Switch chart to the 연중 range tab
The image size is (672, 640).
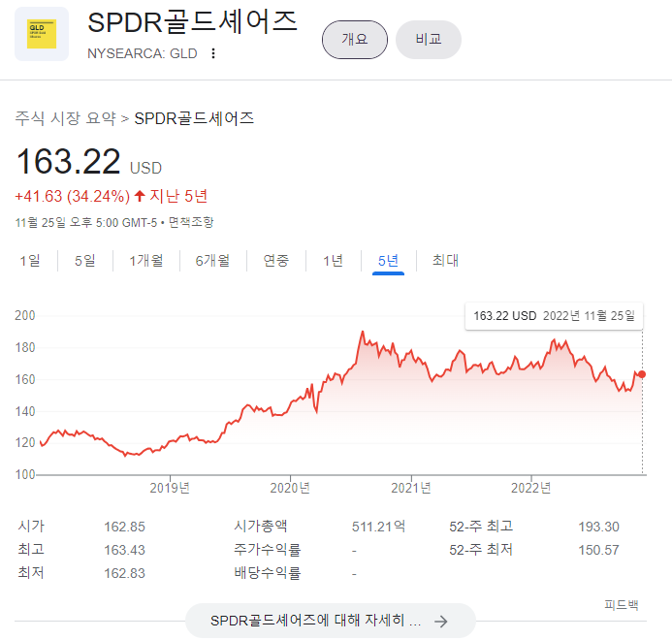tap(276, 260)
